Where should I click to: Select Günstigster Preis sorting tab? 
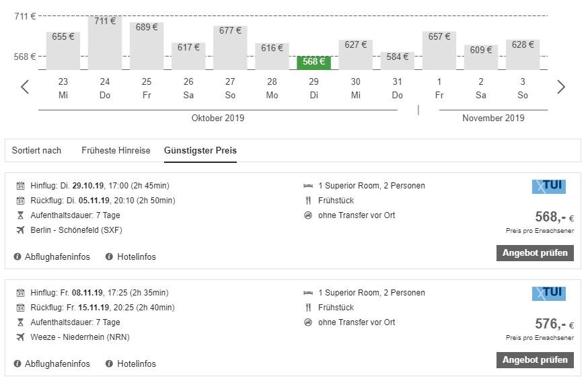coord(200,151)
